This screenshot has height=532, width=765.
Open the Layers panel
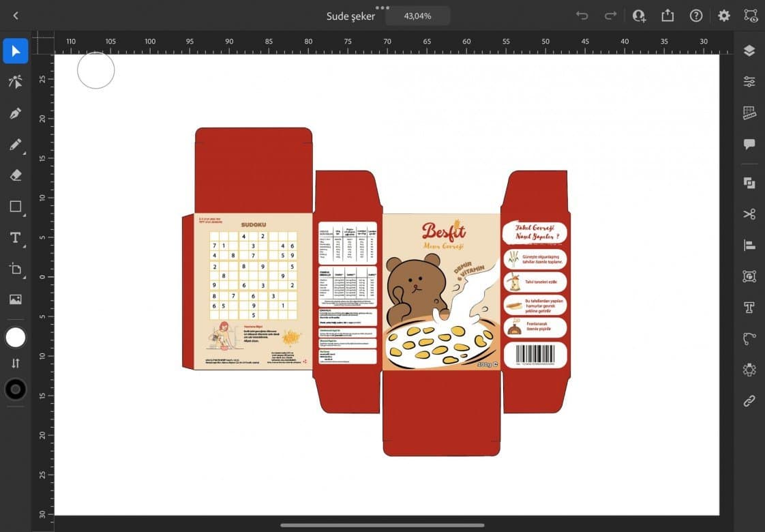(749, 50)
